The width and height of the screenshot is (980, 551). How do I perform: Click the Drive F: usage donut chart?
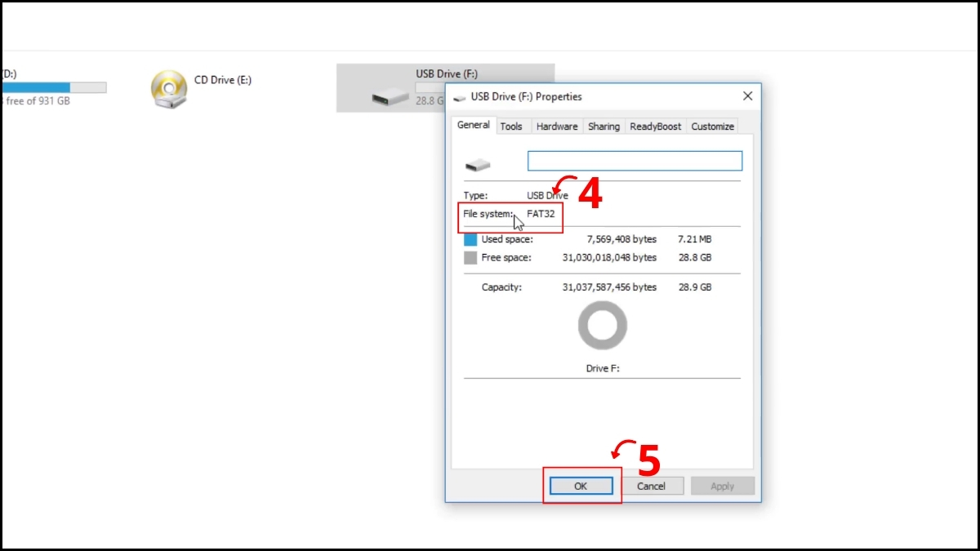[603, 327]
